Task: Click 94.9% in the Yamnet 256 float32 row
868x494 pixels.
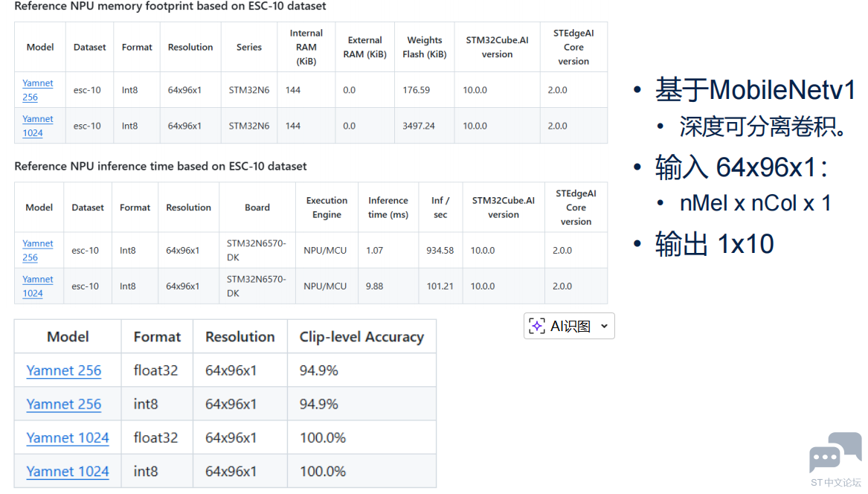Action: [319, 370]
